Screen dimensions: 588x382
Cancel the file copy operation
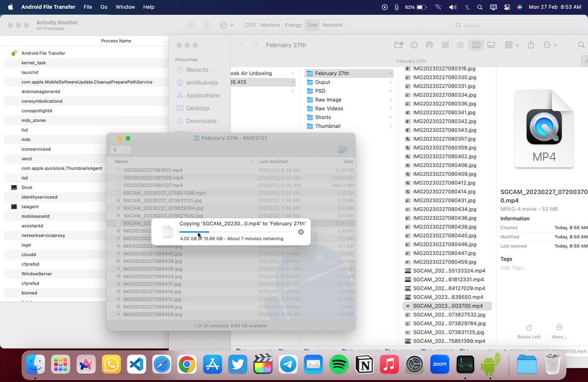[x=301, y=232]
